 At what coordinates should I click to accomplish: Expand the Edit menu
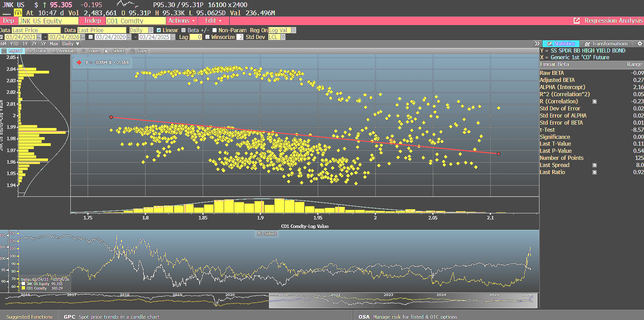point(213,21)
